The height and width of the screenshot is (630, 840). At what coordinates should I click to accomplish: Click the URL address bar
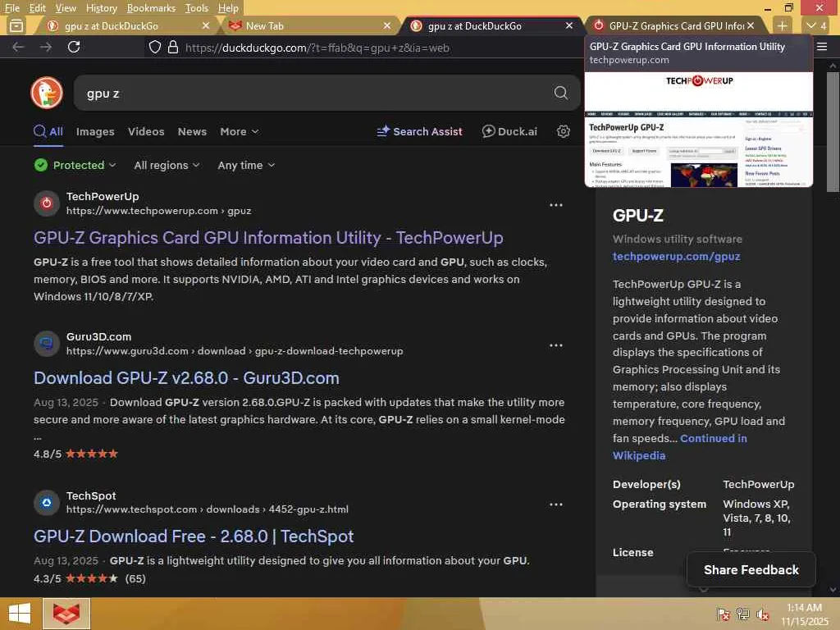(x=364, y=48)
